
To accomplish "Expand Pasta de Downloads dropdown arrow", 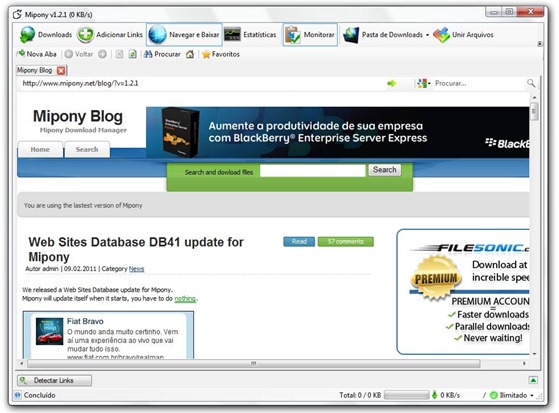I will click(427, 35).
